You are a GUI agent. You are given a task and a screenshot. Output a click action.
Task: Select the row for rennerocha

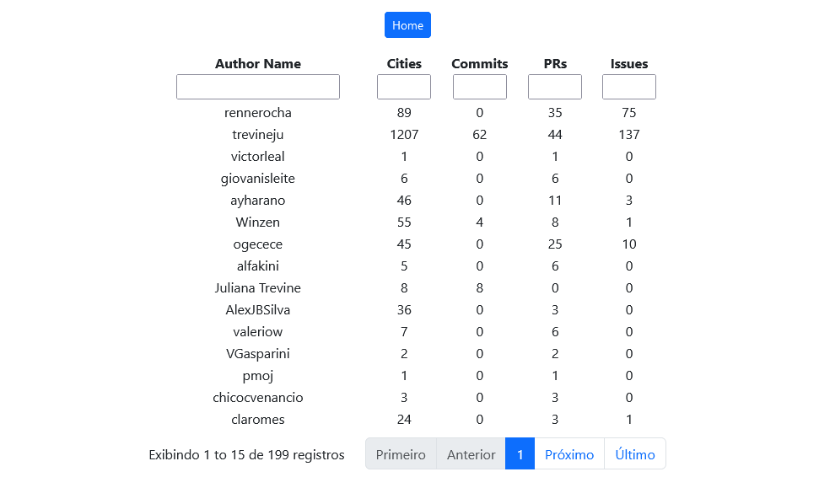tap(257, 112)
